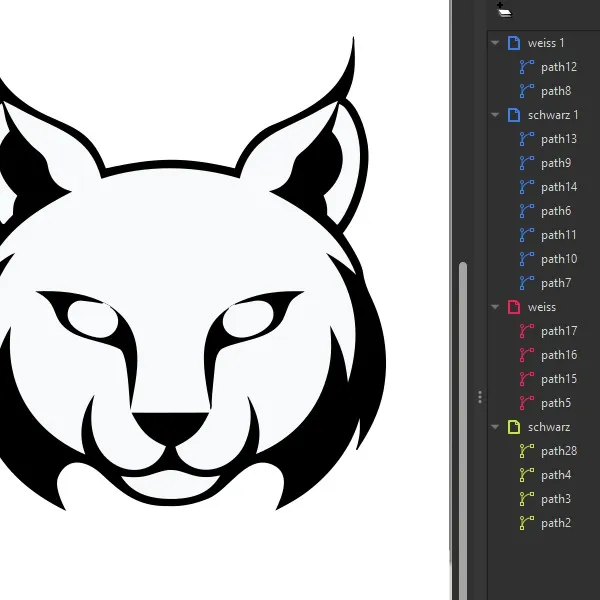Select path10 in the schwarz 1 layer
Screen dimensions: 600x600
[558, 259]
